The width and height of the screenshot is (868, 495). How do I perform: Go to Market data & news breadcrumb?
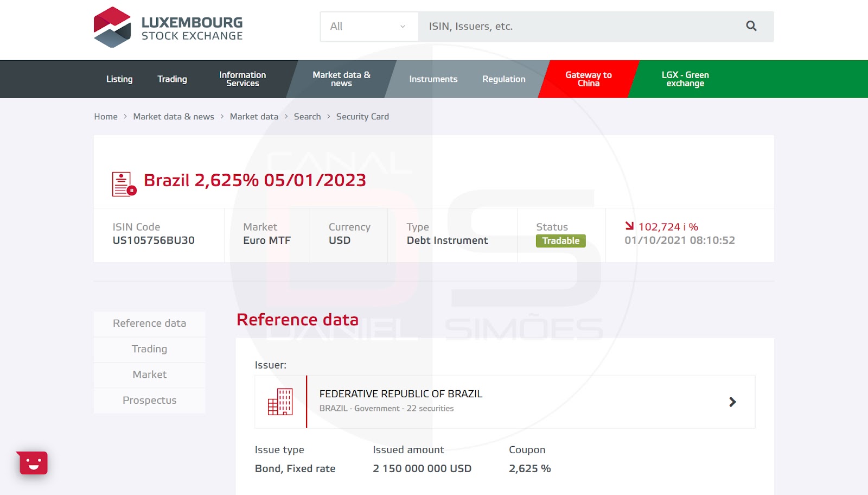tap(174, 117)
